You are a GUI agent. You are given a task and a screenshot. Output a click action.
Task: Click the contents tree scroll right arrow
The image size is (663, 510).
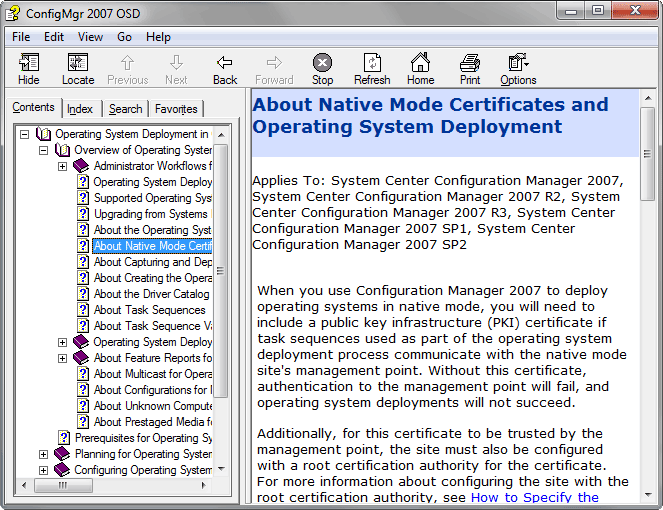(x=204, y=485)
